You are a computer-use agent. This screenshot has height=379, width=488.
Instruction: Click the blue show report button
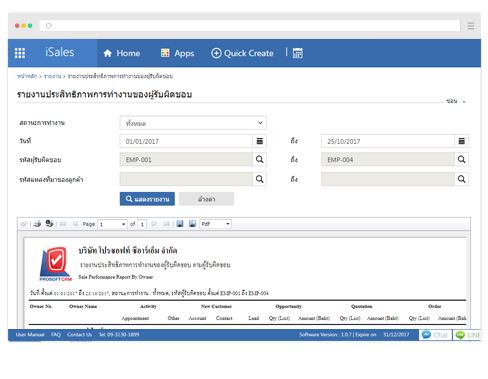[x=147, y=199]
